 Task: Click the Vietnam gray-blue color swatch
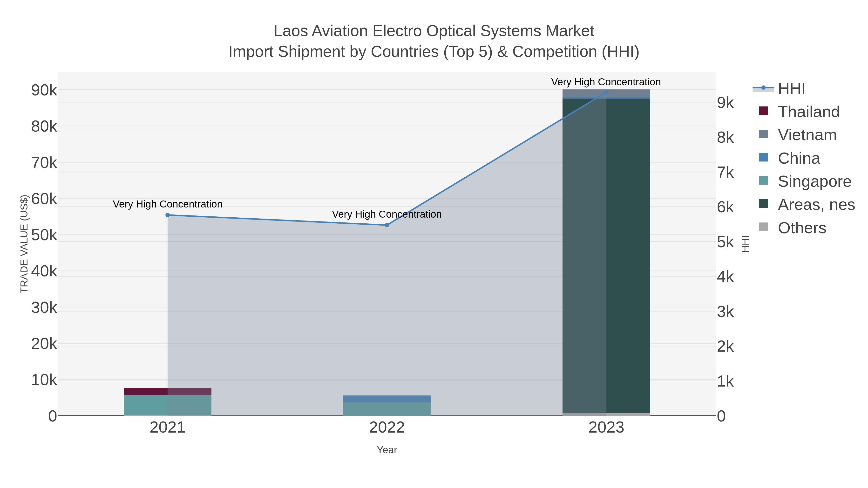point(764,134)
